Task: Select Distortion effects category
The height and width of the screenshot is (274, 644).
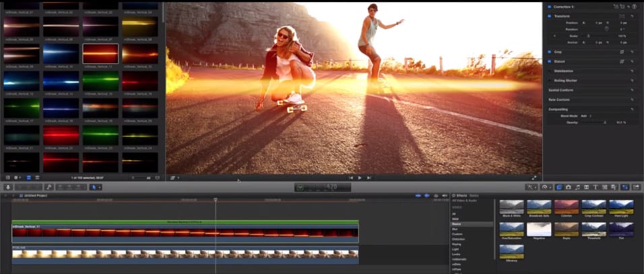Action: [457, 239]
